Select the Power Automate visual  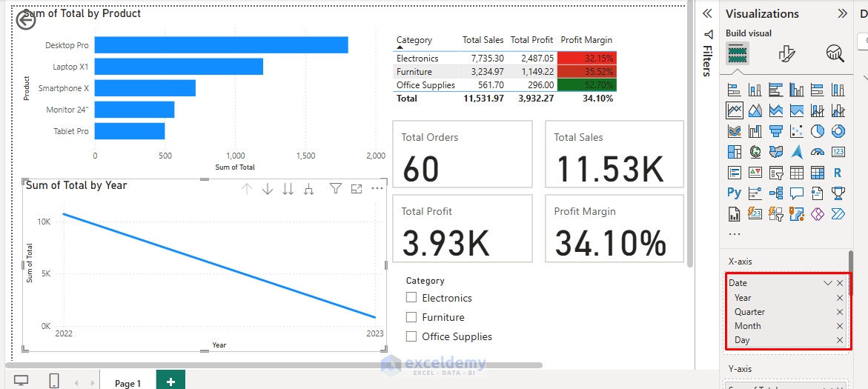tap(838, 213)
